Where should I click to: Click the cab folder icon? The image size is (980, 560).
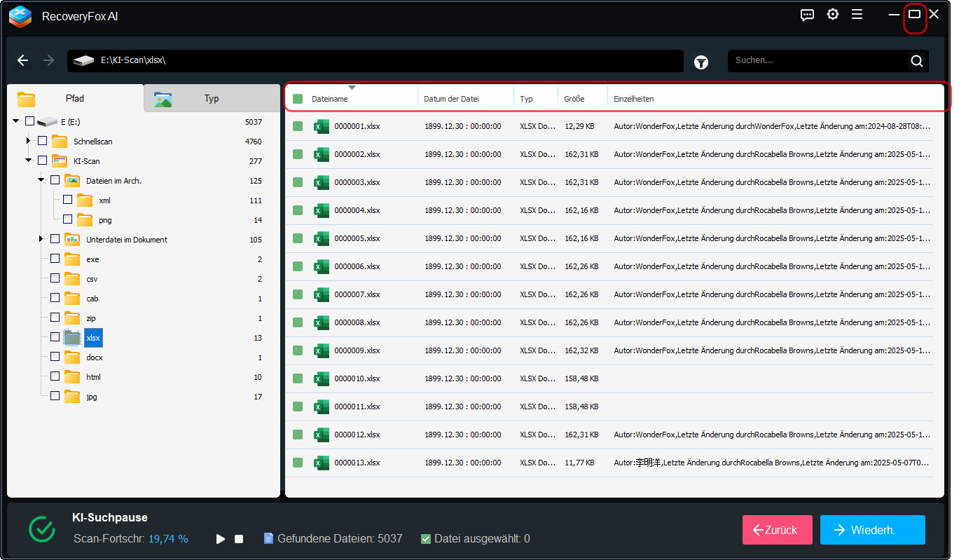tap(72, 299)
